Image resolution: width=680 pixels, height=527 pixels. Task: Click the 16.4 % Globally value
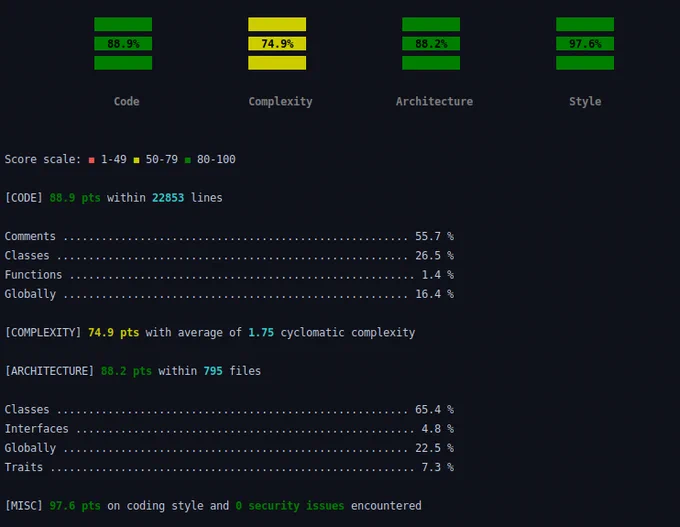point(435,294)
